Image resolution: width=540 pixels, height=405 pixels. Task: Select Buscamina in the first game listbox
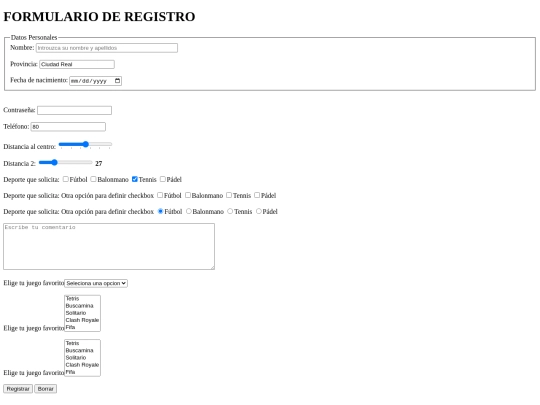point(82,306)
